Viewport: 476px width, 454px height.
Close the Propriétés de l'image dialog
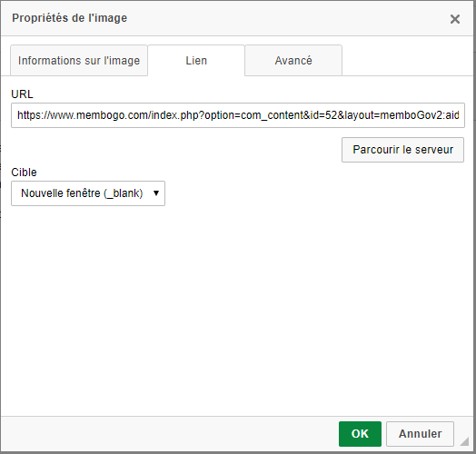(x=455, y=19)
